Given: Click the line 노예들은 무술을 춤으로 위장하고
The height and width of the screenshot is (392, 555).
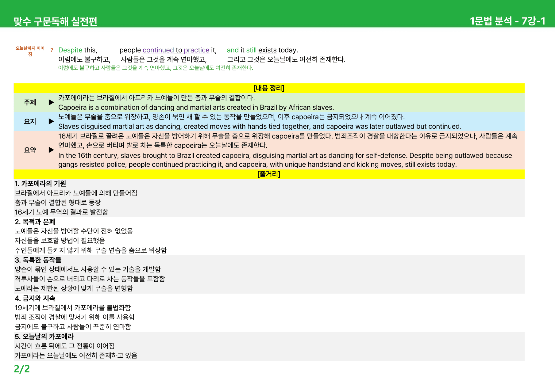Looking at the screenshot, I should coord(232,117).
